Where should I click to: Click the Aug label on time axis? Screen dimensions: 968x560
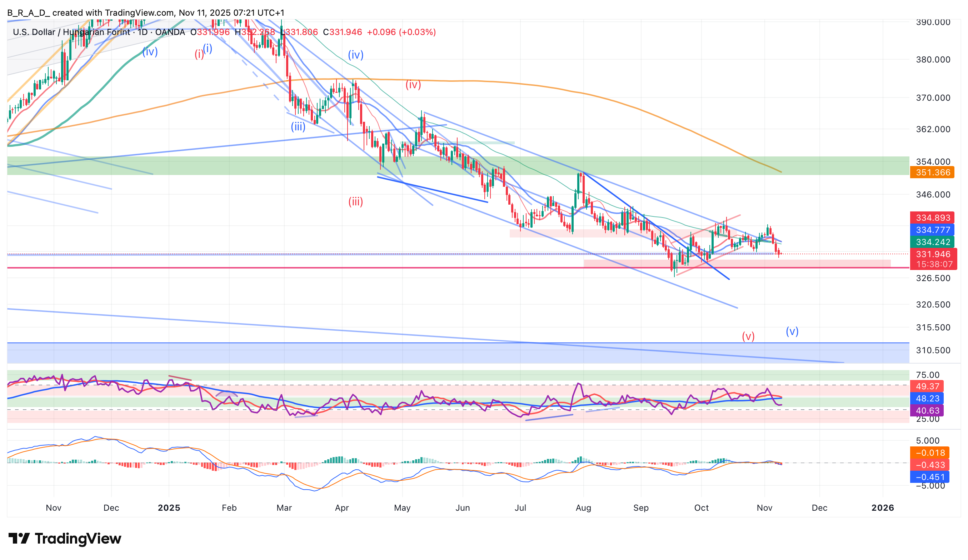coord(583,508)
